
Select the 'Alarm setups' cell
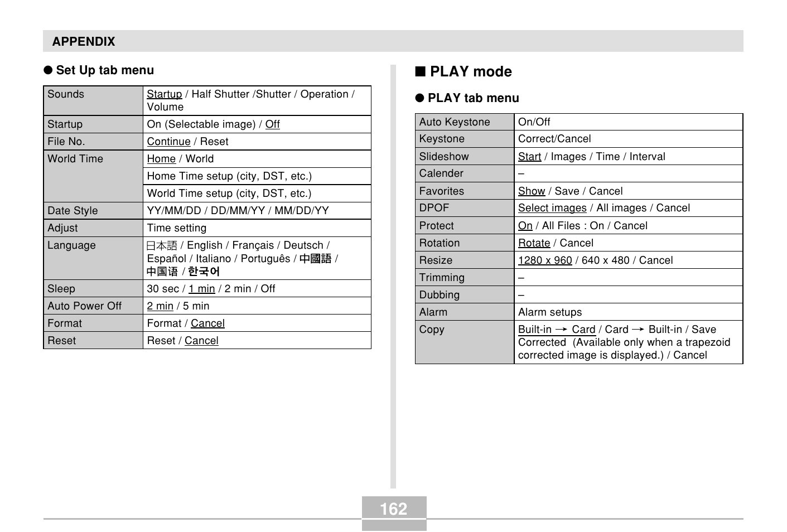click(629, 312)
